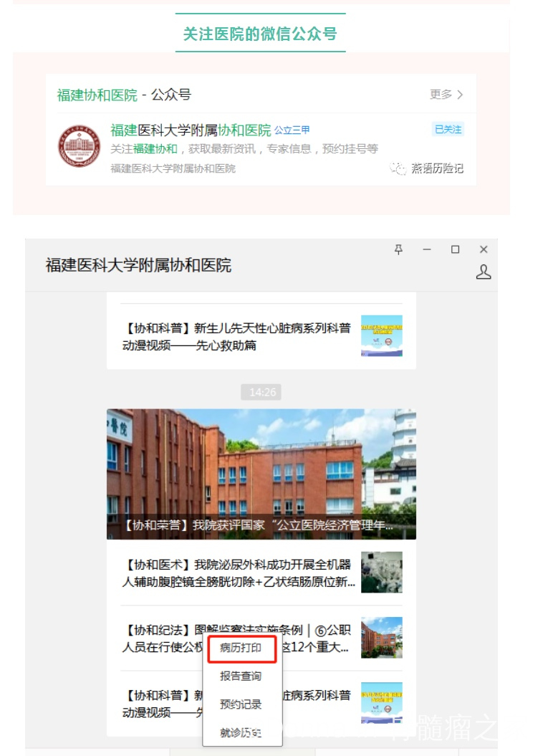The height and width of the screenshot is (756, 543).
Task: Click the 协和医术 surgery robot thumbnail
Action: [x=382, y=573]
